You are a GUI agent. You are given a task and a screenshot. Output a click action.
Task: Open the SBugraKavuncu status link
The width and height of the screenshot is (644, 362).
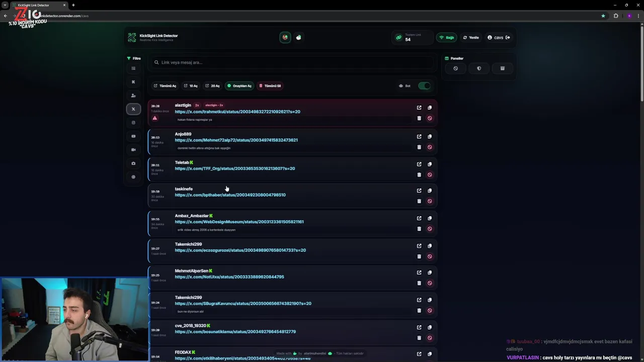pyautogui.click(x=243, y=304)
